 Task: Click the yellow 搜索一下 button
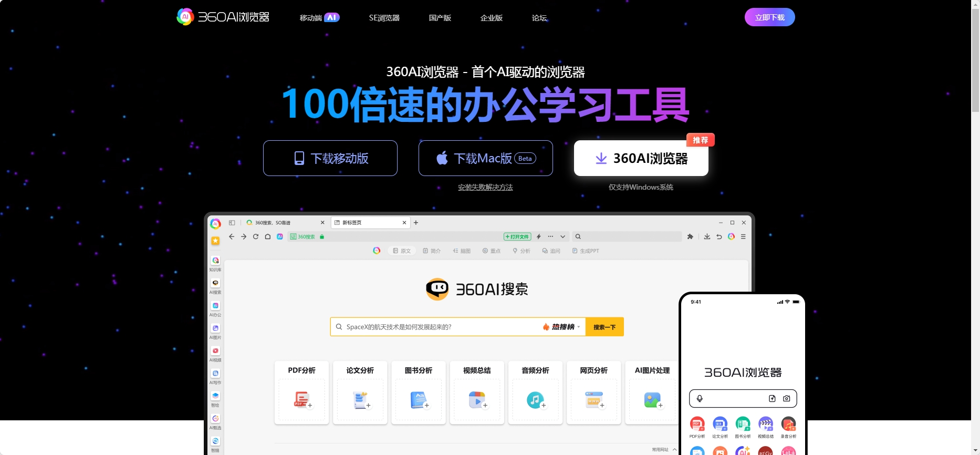(x=604, y=327)
